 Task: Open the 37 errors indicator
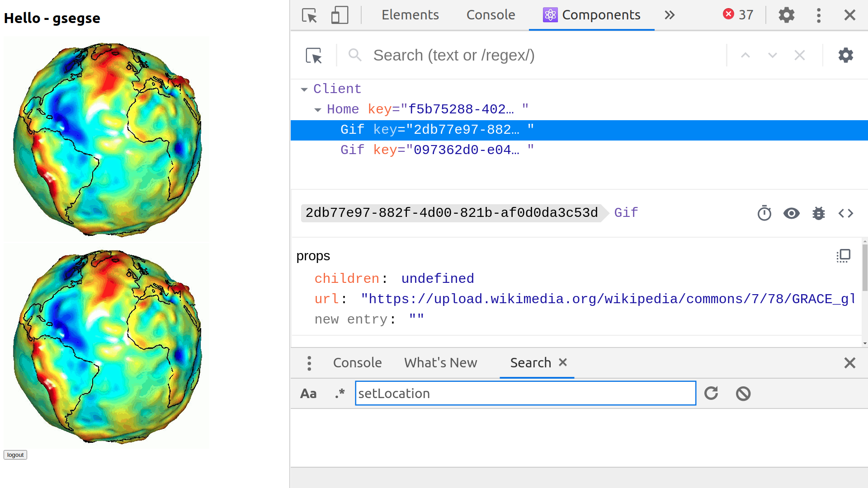click(738, 15)
